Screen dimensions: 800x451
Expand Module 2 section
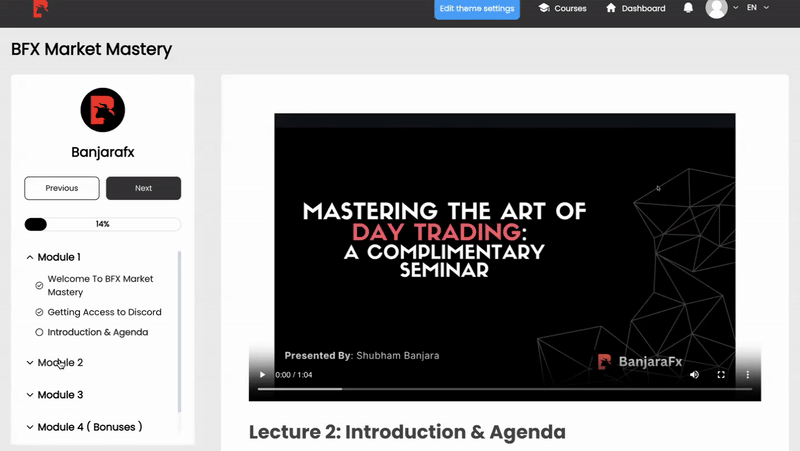(55, 362)
